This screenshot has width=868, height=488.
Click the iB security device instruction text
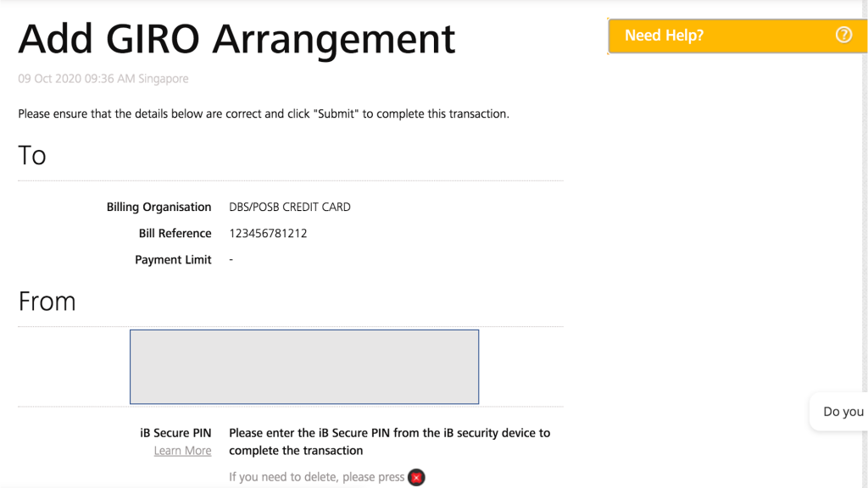click(x=388, y=441)
